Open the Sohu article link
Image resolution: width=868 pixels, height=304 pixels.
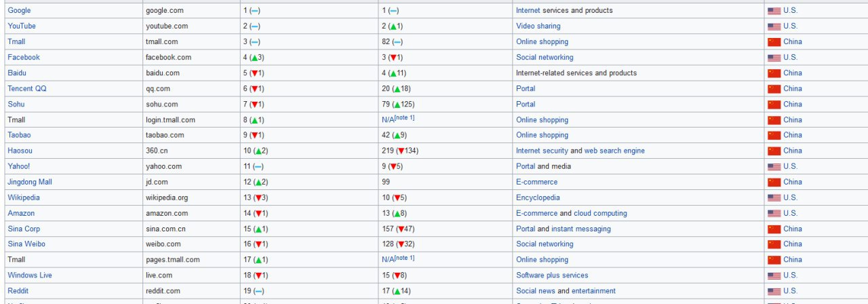pos(16,104)
